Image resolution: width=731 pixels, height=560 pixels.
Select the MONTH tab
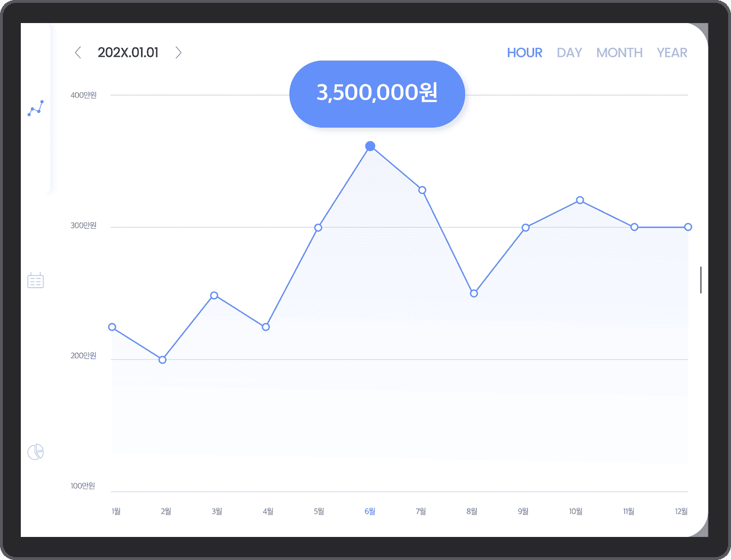point(619,53)
